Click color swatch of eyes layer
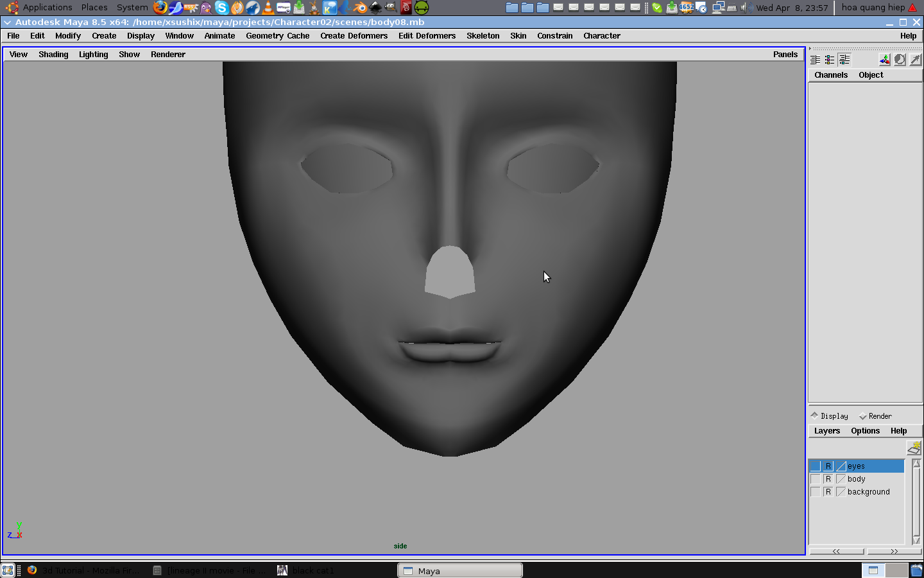The image size is (924, 578). tap(841, 466)
